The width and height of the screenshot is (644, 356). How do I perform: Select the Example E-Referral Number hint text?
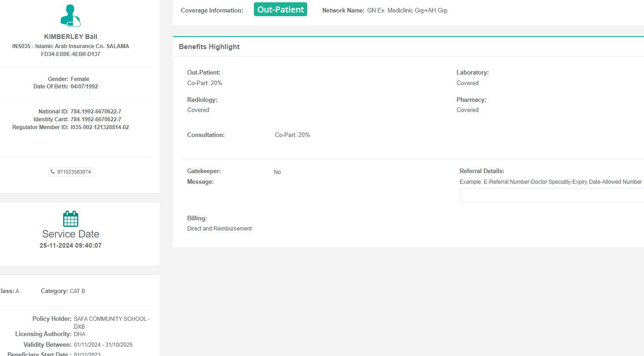(552, 182)
